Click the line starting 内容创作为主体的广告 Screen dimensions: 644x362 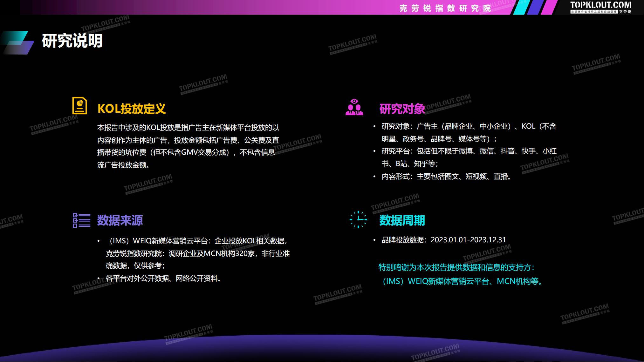pyautogui.click(x=188, y=140)
